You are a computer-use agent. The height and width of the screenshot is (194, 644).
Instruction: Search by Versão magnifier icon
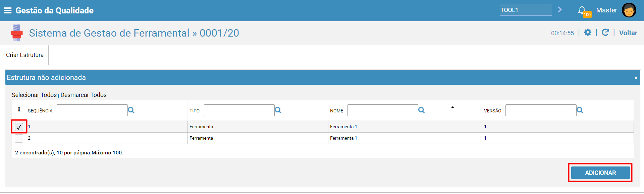coord(580,110)
